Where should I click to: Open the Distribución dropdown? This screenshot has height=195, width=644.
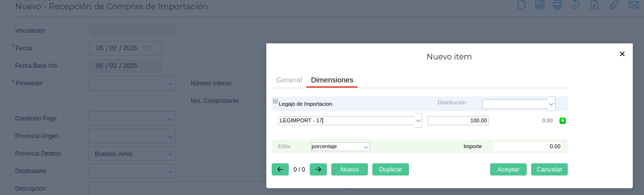coord(551,104)
